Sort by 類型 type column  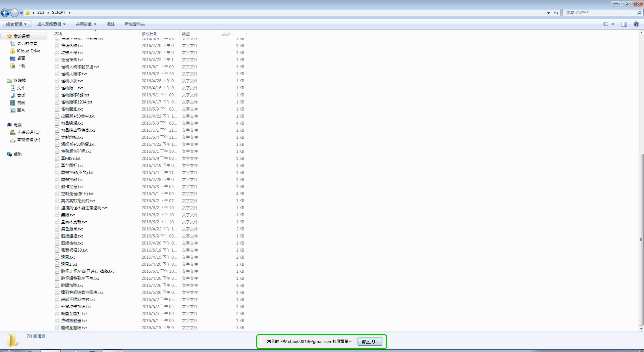(x=200, y=34)
